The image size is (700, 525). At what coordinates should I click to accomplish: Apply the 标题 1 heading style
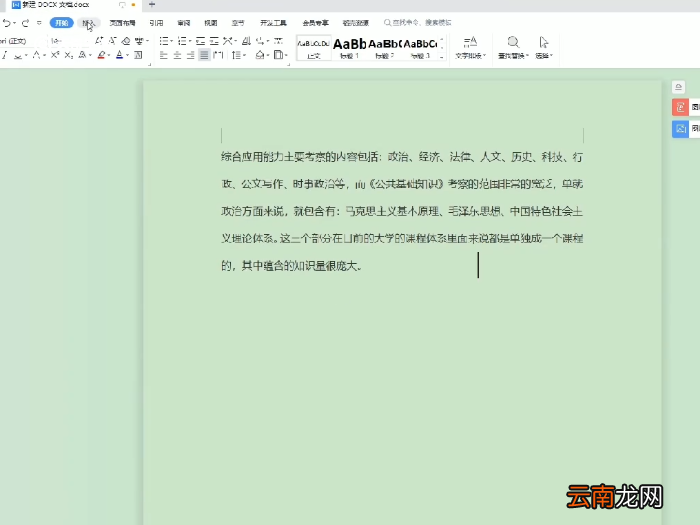349,48
